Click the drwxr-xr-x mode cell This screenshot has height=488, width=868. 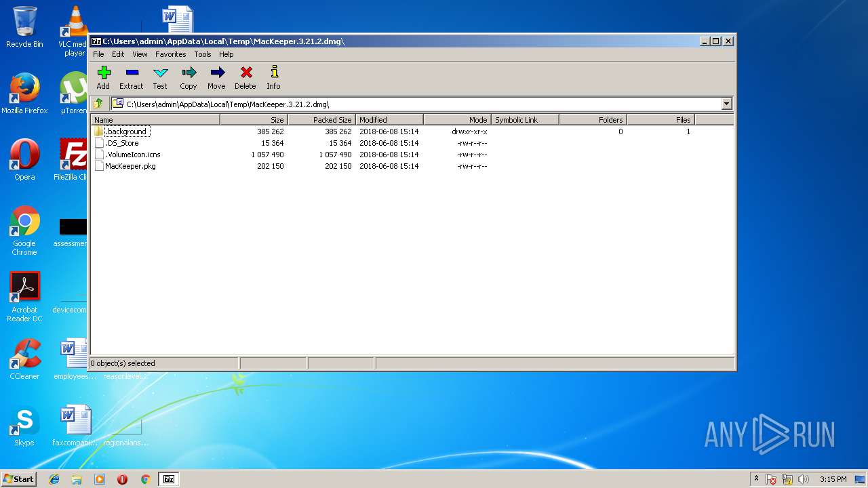pos(469,131)
